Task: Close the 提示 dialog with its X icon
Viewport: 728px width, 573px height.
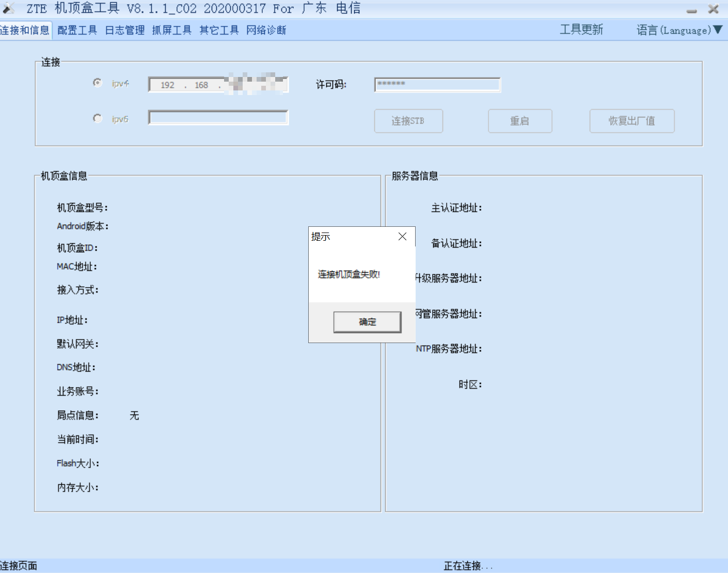Action: click(403, 237)
